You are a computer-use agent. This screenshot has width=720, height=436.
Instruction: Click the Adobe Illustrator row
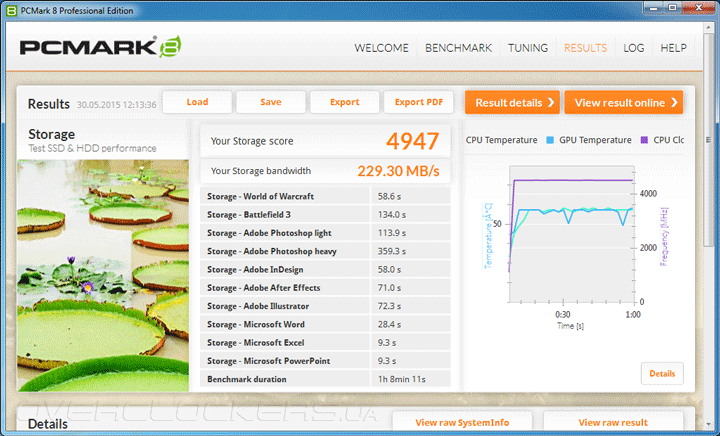click(x=325, y=306)
